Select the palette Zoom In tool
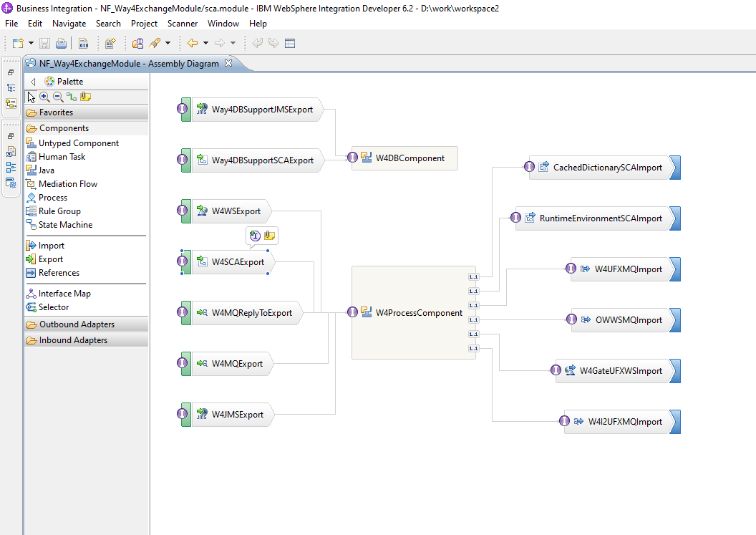This screenshot has height=535, width=756. [x=44, y=97]
